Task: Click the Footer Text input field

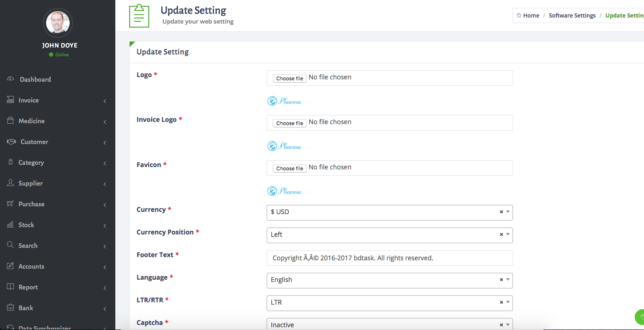Action: pyautogui.click(x=390, y=258)
